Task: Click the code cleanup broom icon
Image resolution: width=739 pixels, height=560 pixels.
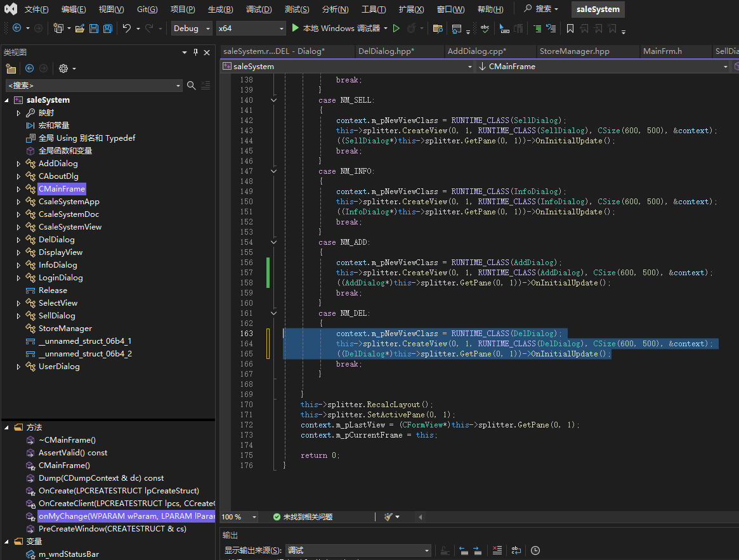Action: [x=388, y=517]
